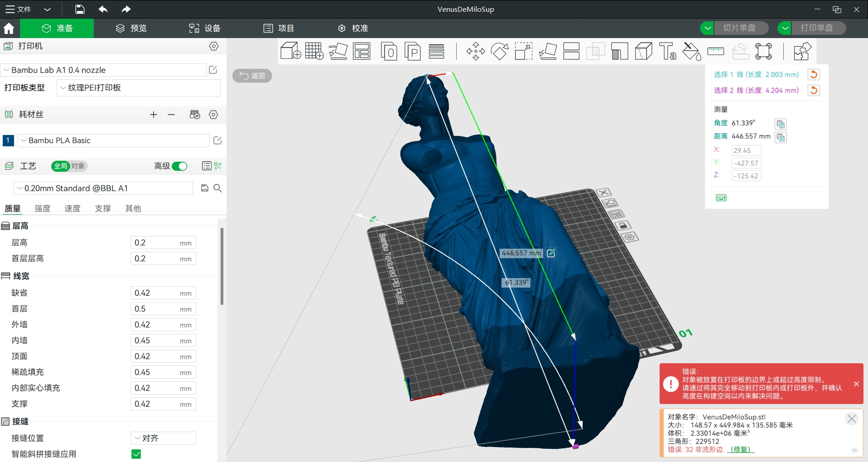Select the Lay on face tool
The height and width of the screenshot is (462, 868).
[x=548, y=51]
